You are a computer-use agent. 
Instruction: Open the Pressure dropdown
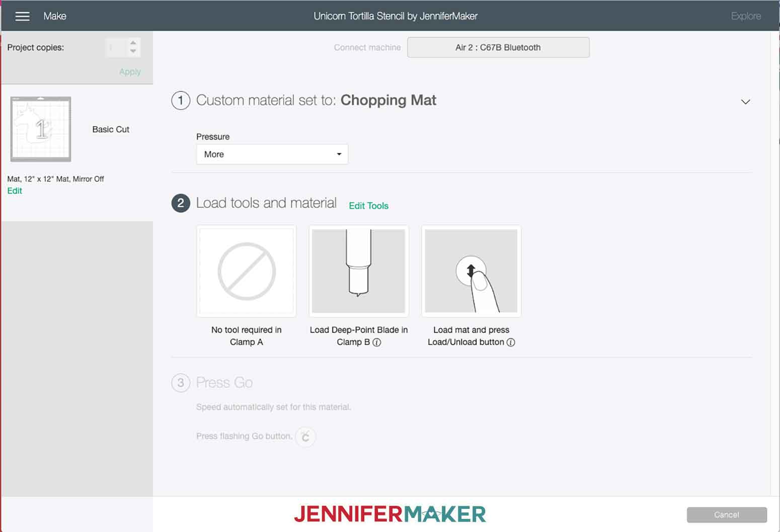(272, 154)
